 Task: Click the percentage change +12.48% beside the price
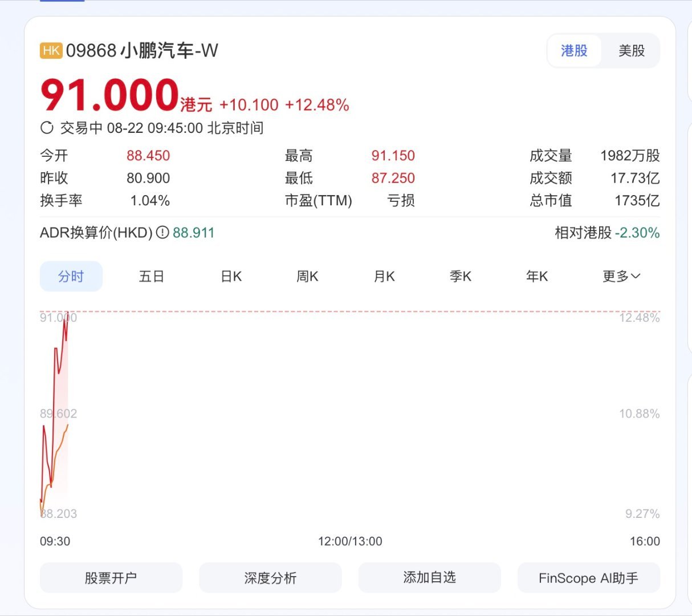317,105
